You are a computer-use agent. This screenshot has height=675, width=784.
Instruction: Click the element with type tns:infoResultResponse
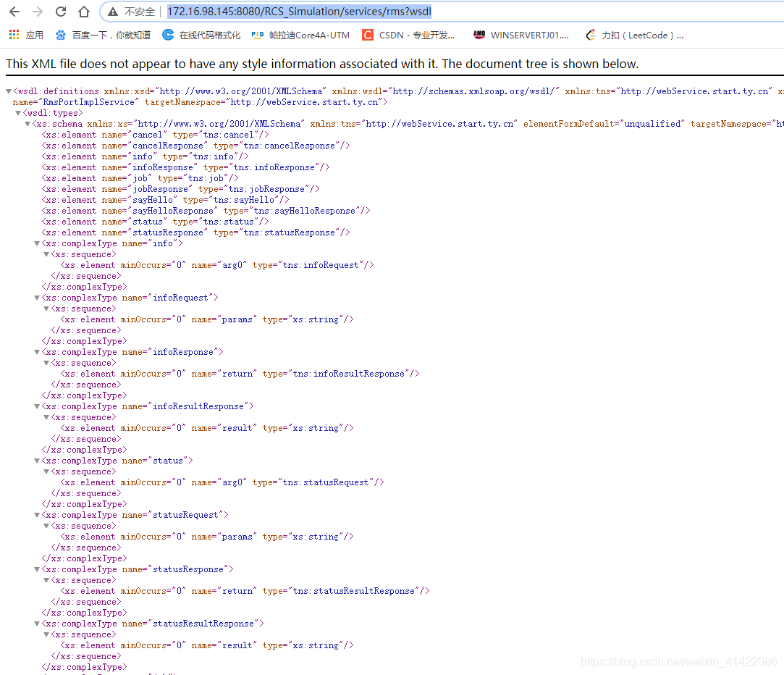pos(240,374)
